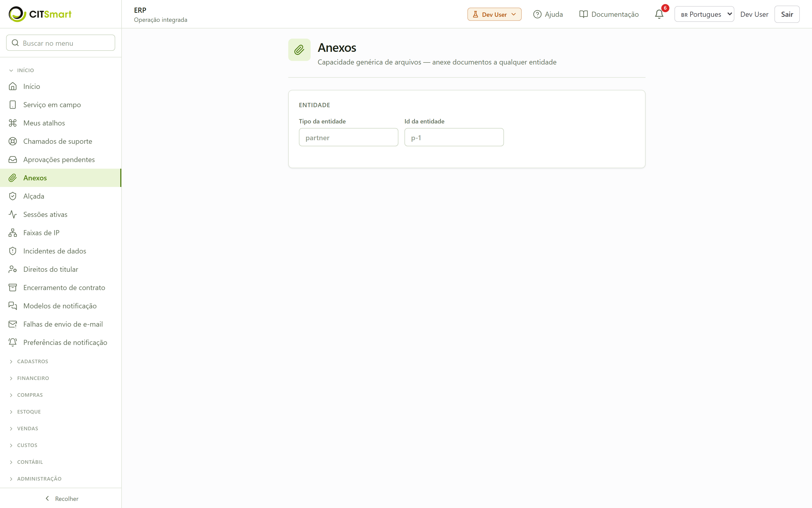This screenshot has height=508, width=812.
Task: Expand the CADASTROS section
Action: (29, 361)
